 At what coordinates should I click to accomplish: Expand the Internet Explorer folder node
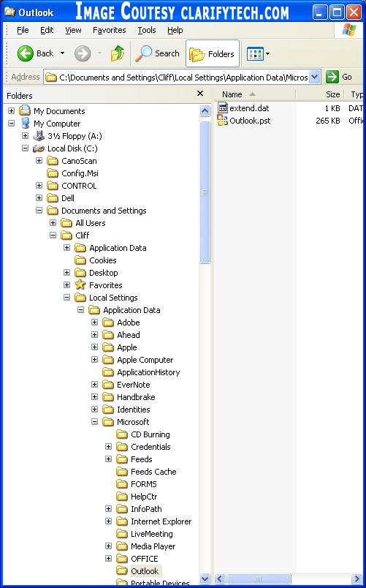point(108,521)
